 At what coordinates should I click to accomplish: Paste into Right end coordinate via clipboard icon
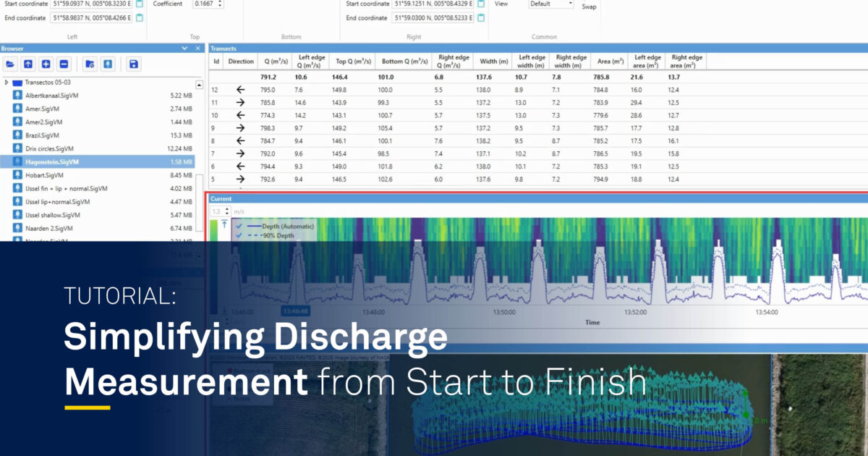[482, 17]
